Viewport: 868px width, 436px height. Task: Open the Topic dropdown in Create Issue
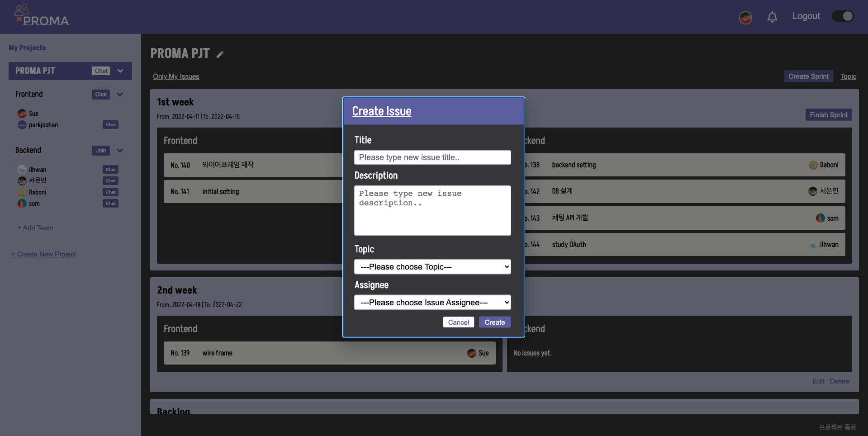(x=432, y=266)
